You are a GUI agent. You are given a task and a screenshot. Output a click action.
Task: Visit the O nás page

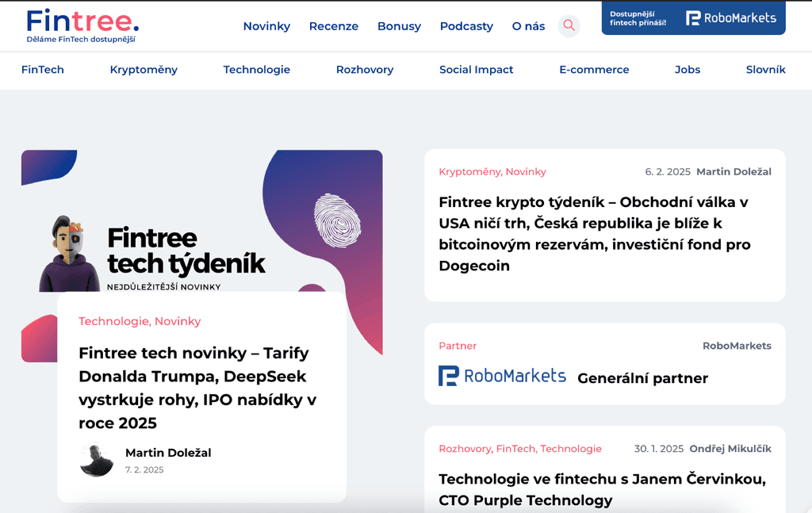(x=528, y=26)
